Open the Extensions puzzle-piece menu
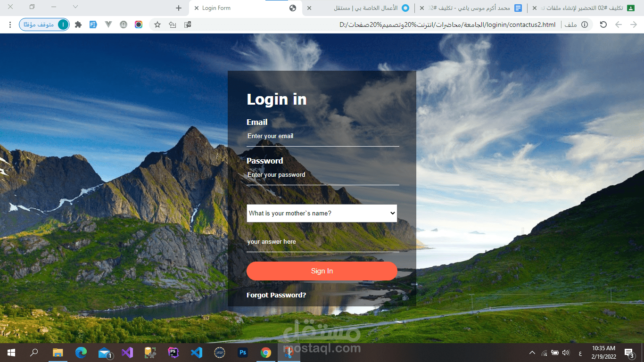This screenshot has height=362, width=644. tap(78, 25)
